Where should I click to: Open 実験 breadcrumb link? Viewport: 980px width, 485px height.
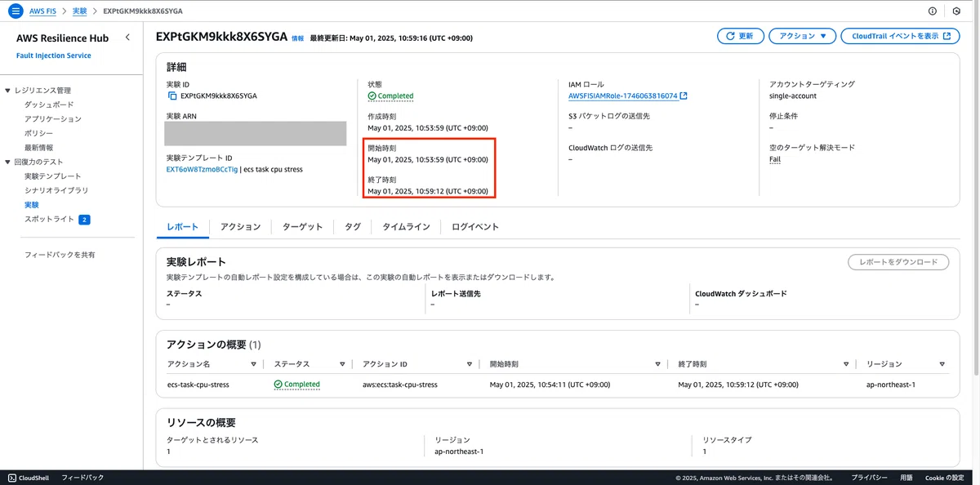(x=79, y=11)
